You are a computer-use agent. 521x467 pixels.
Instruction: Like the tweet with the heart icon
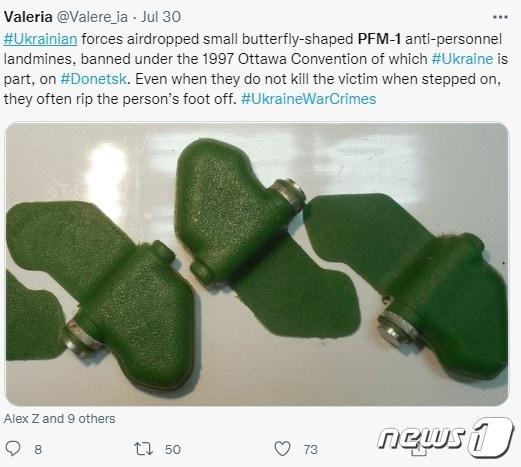point(282,449)
